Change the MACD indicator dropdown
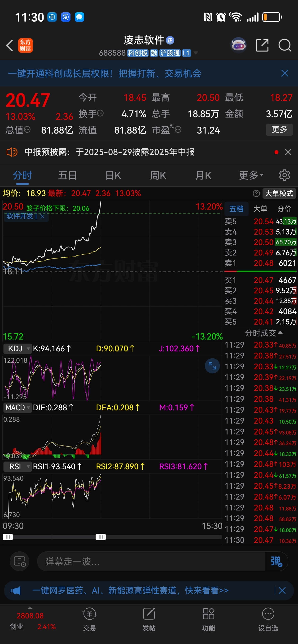 [17, 407]
